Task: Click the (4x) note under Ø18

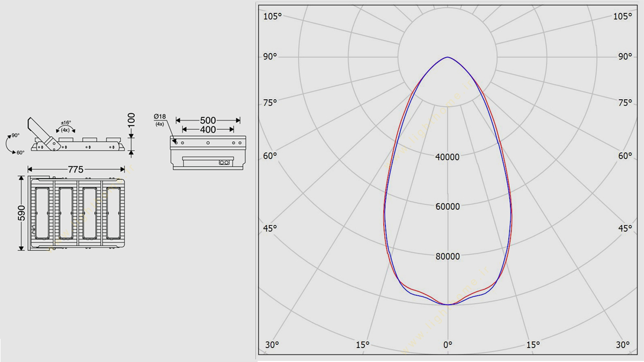Action: pos(159,124)
